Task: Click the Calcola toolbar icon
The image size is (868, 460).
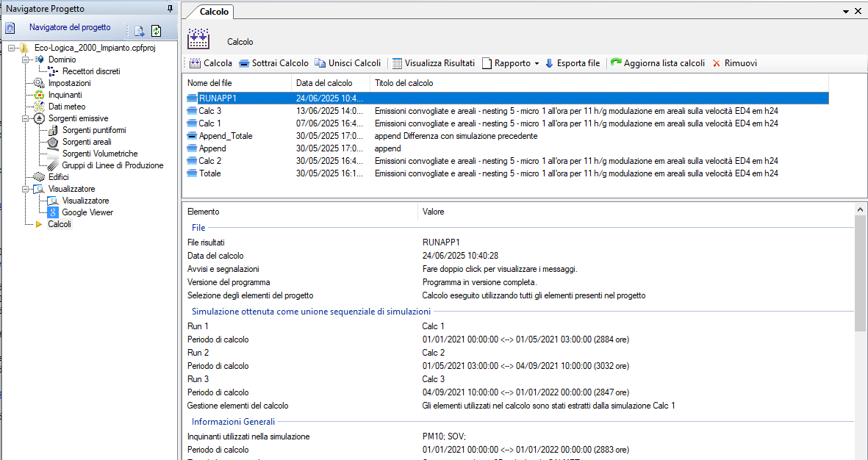Action: point(195,63)
